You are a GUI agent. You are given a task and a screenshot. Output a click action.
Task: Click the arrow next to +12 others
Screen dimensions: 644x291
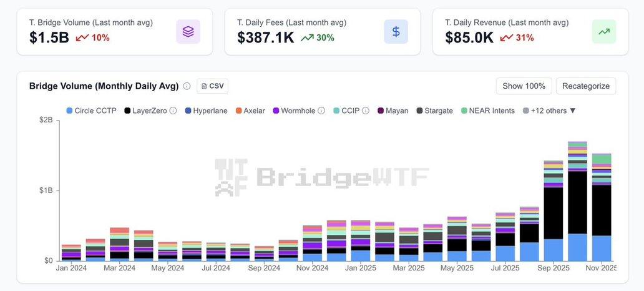(572, 111)
